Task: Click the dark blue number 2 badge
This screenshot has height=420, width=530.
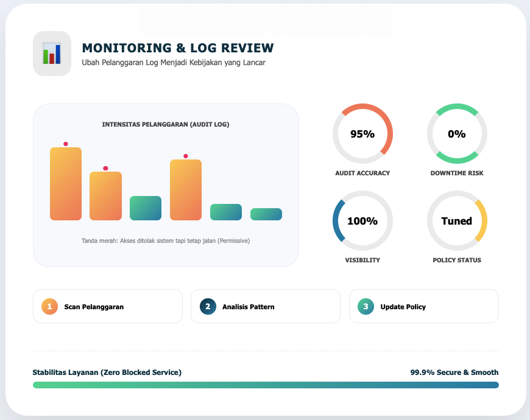Action: click(208, 306)
